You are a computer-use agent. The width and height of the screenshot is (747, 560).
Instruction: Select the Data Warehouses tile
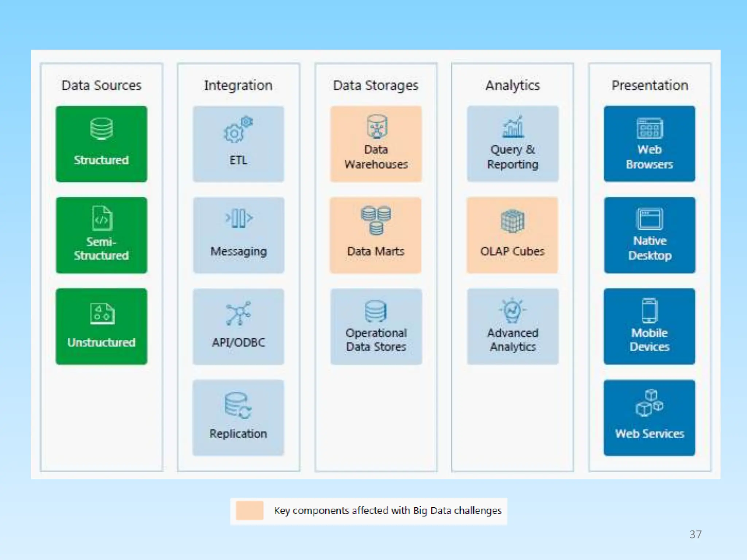point(376,144)
